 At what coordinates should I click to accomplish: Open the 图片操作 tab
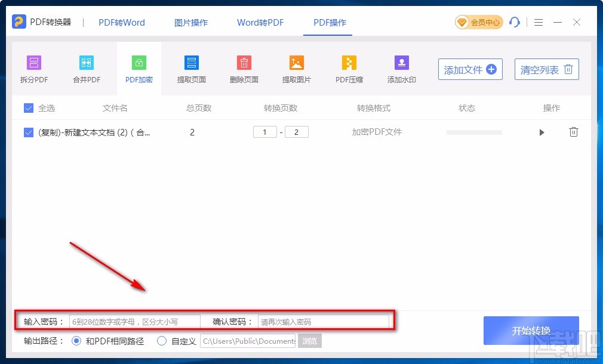pyautogui.click(x=190, y=22)
